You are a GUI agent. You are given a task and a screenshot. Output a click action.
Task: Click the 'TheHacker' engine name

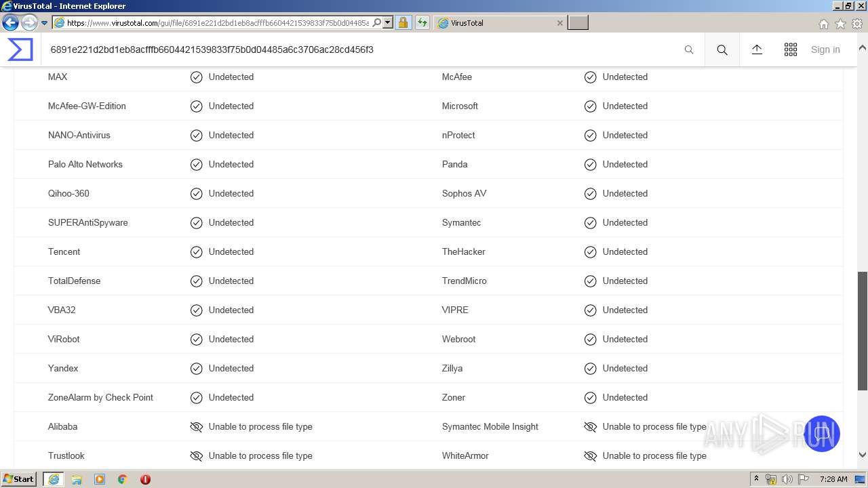tap(463, 251)
